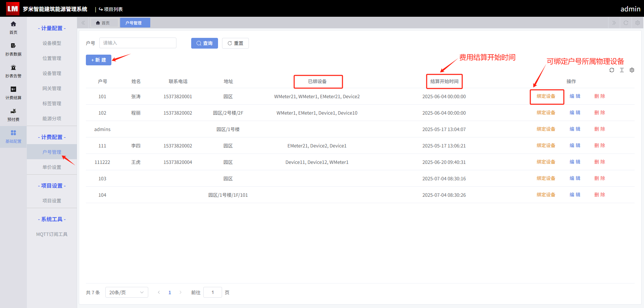Go to next page arrow in pagination
This screenshot has height=308, width=644.
[180, 292]
